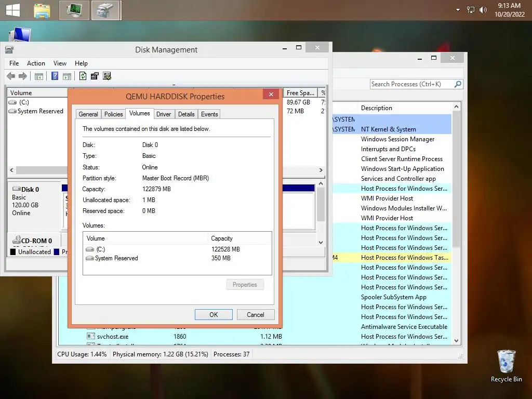The width and height of the screenshot is (532, 399).
Task: Click the black Unallocated legend swatch
Action: pos(13,252)
